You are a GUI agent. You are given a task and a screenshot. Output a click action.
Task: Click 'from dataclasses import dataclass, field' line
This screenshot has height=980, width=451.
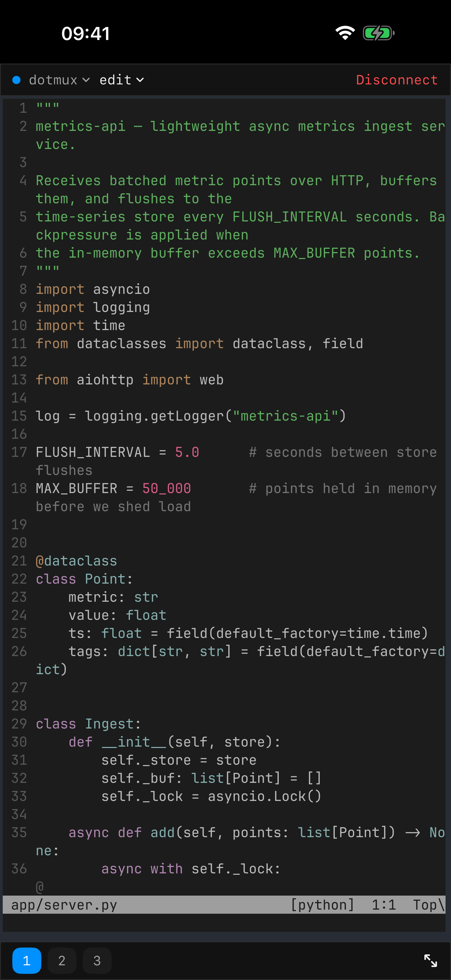point(199,343)
